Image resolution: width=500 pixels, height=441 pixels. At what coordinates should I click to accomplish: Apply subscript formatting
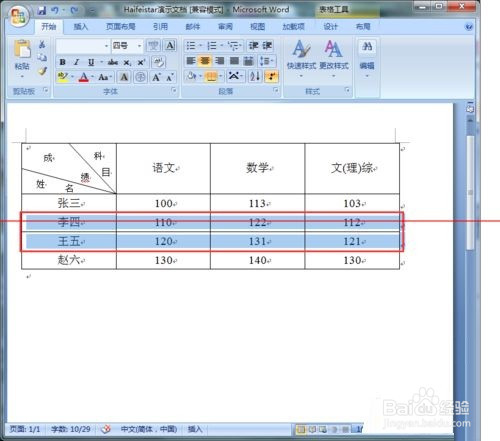(127, 62)
